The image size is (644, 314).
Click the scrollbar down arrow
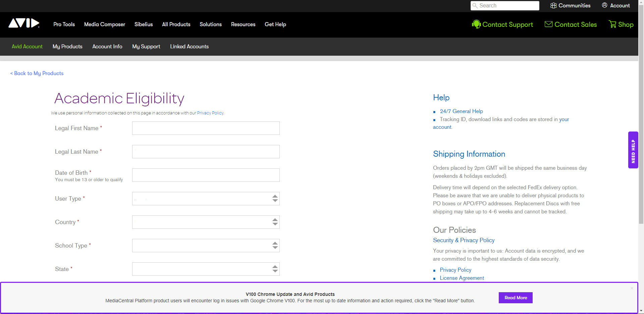point(641,311)
